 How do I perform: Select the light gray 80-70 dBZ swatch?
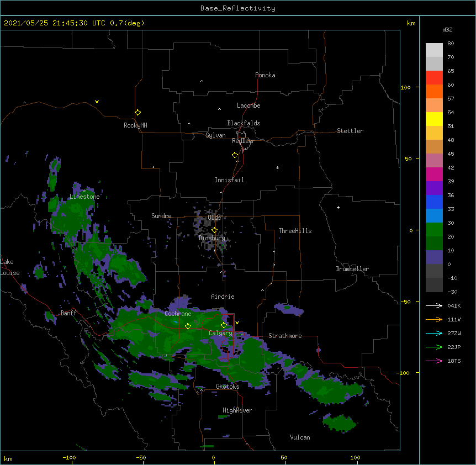tap(434, 50)
